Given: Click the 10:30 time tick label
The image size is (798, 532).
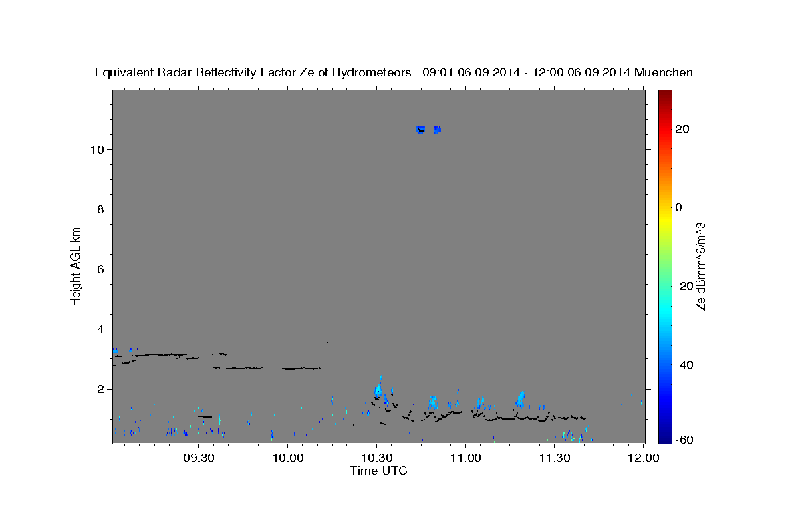Looking at the screenshot, I should (x=377, y=458).
